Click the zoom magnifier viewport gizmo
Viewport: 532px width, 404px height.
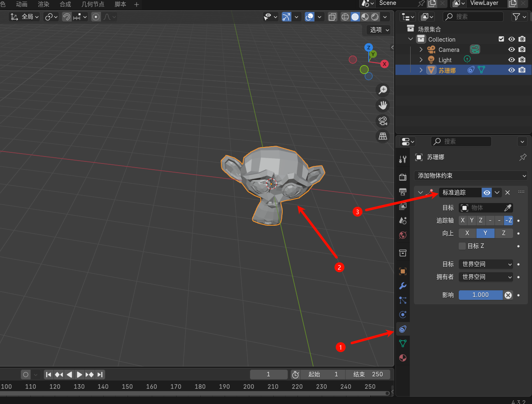(383, 90)
